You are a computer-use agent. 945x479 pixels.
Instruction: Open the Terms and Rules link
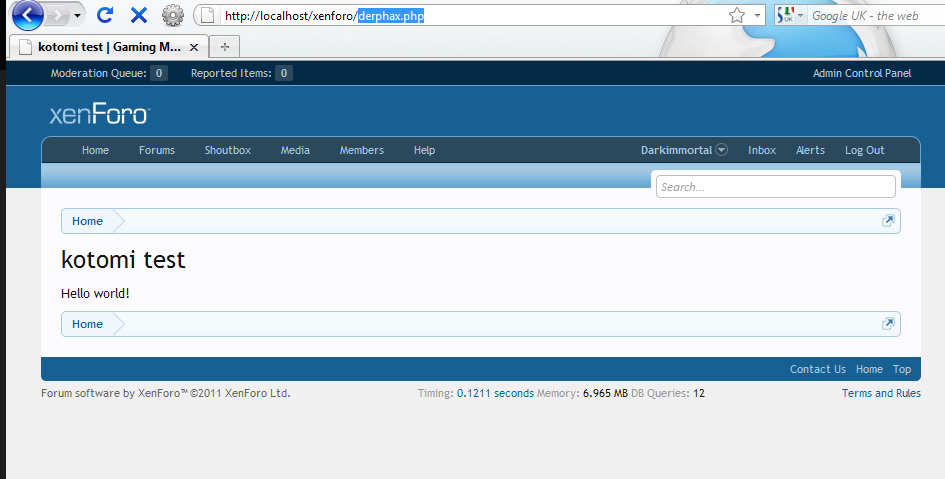(x=881, y=393)
